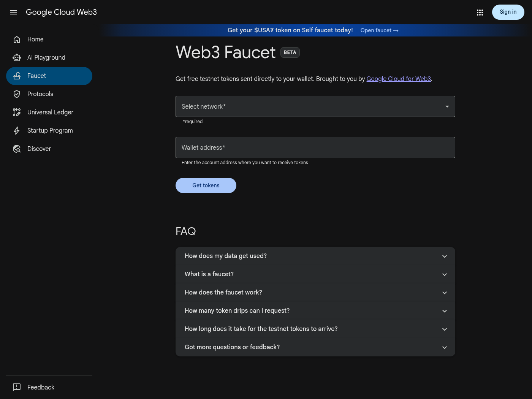Open AI Playground from sidebar
The width and height of the screenshot is (532, 399).
(49, 58)
